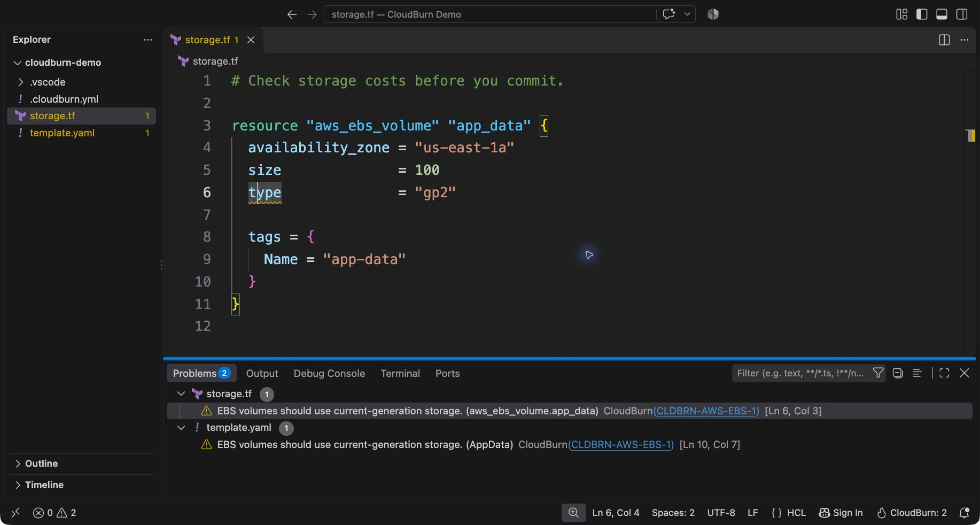Collapse template.yaml problems group
The width and height of the screenshot is (980, 525).
(181, 428)
